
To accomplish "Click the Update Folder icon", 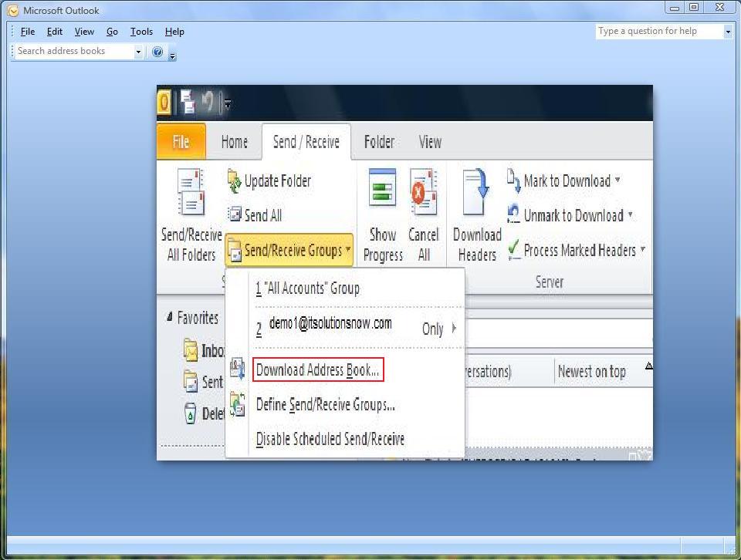I will [235, 181].
